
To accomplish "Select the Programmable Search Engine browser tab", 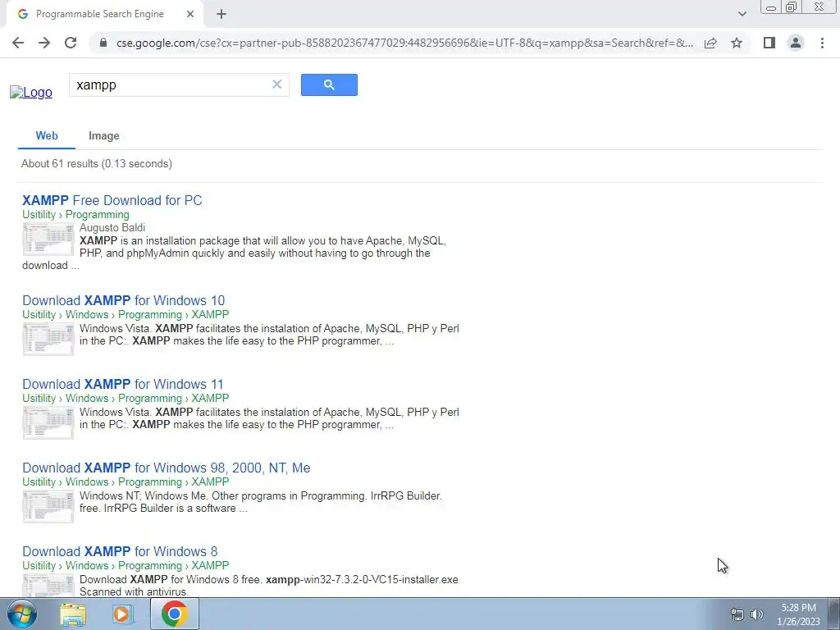I will click(105, 15).
